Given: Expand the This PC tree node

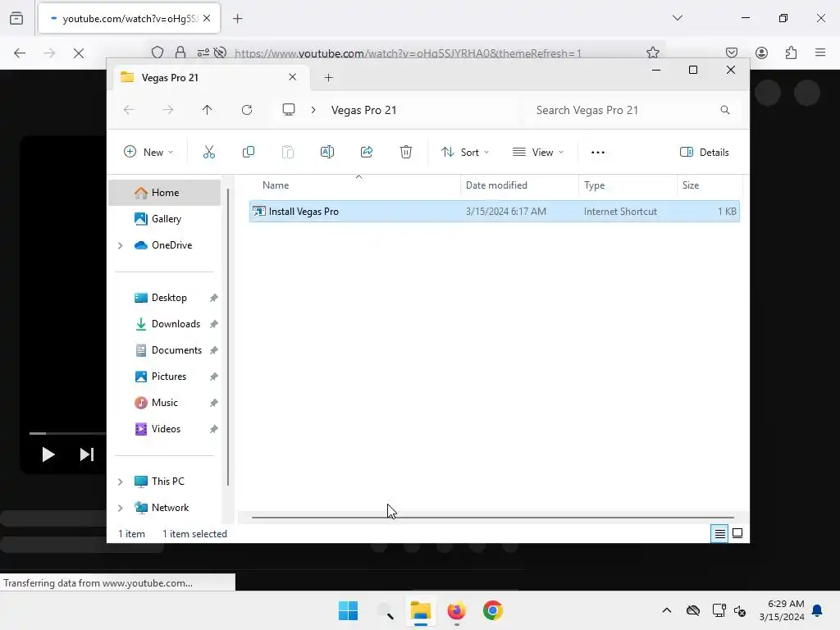Looking at the screenshot, I should (121, 482).
